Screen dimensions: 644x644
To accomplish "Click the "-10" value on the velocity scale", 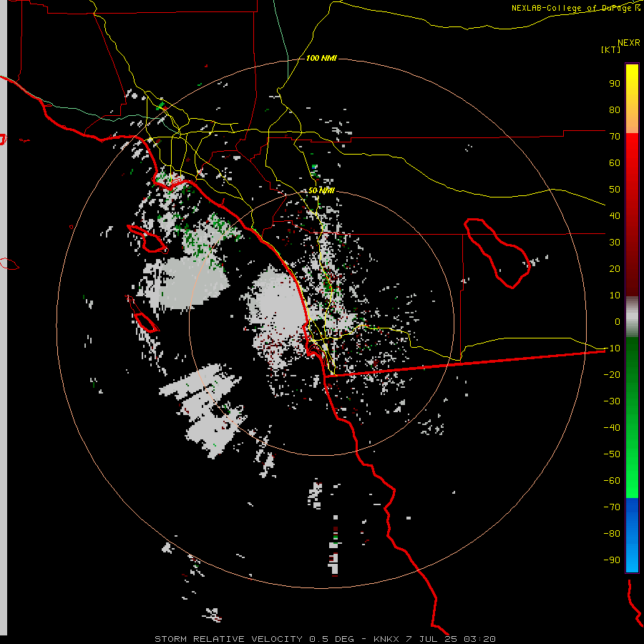I will tap(612, 348).
